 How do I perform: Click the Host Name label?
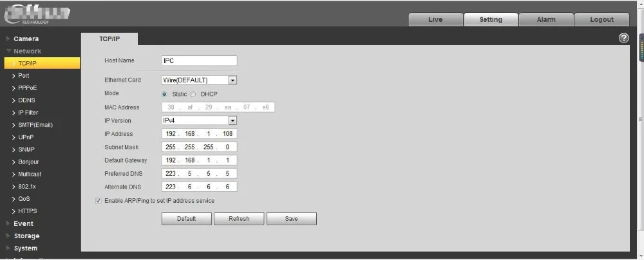coord(120,60)
